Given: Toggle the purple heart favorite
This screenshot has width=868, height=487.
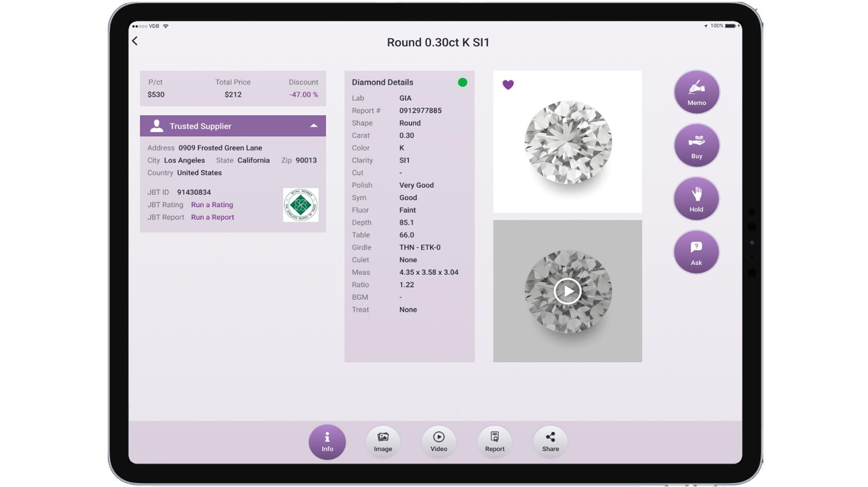Looking at the screenshot, I should [x=508, y=85].
